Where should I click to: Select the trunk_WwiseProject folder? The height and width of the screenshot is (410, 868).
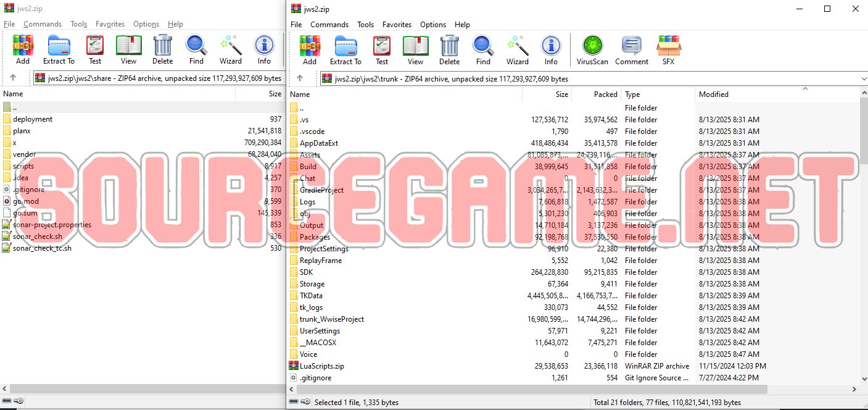(331, 319)
